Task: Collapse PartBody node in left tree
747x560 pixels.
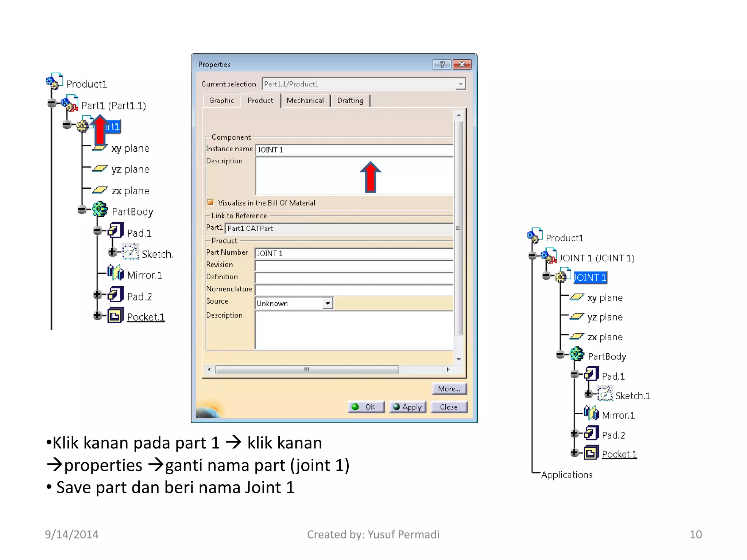Action: pyautogui.click(x=82, y=209)
